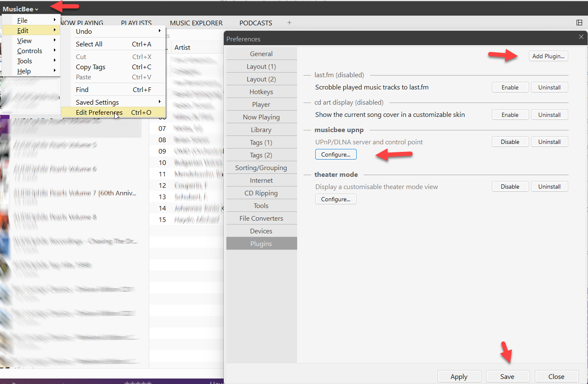The height and width of the screenshot is (384, 588).
Task: Open the Help submenu
Action: tap(31, 71)
